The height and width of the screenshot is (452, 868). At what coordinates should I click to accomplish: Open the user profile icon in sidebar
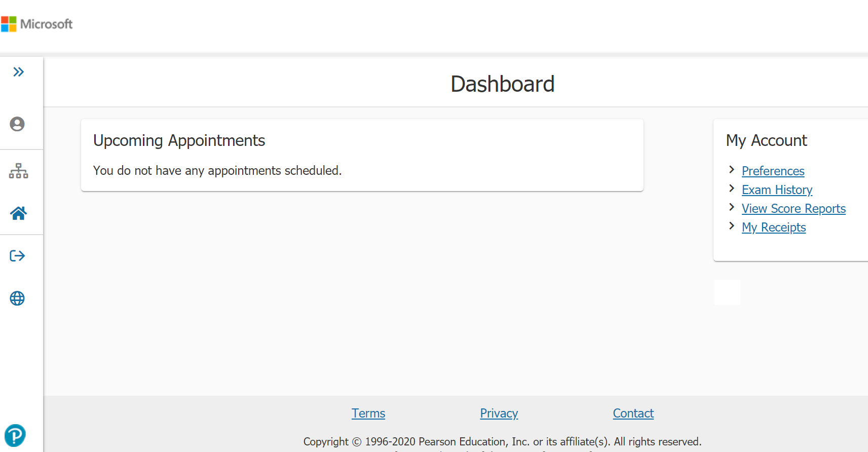pos(17,124)
